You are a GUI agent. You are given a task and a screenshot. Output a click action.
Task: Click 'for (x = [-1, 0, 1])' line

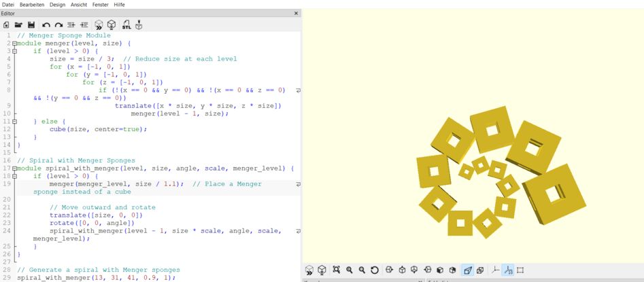click(x=90, y=67)
